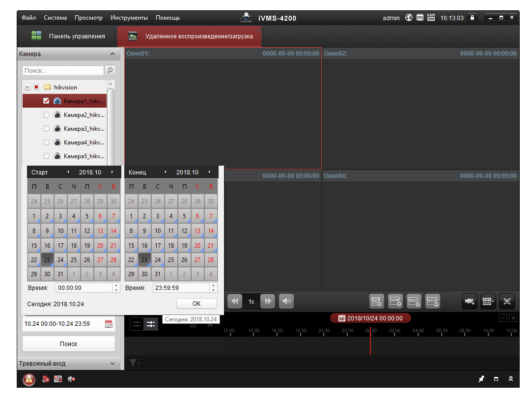Select the synchronous playback sliders icon
This screenshot has width=532, height=402.
pyautogui.click(x=137, y=324)
